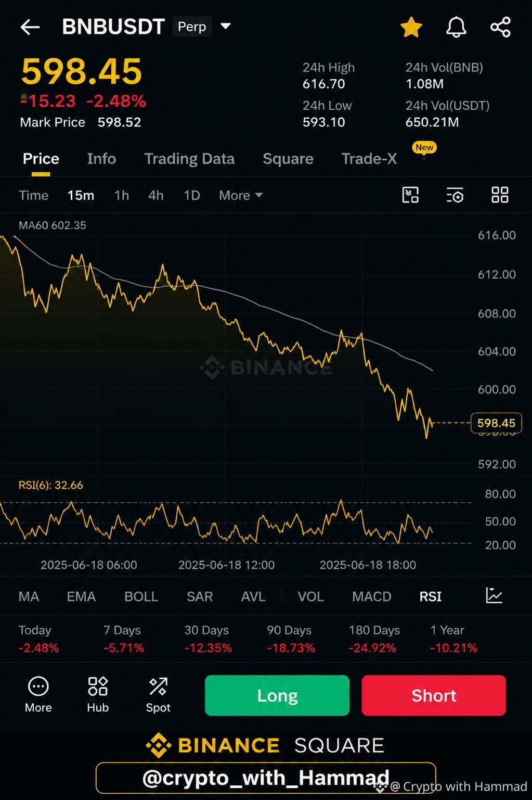Select the 1h interval

tap(121, 196)
